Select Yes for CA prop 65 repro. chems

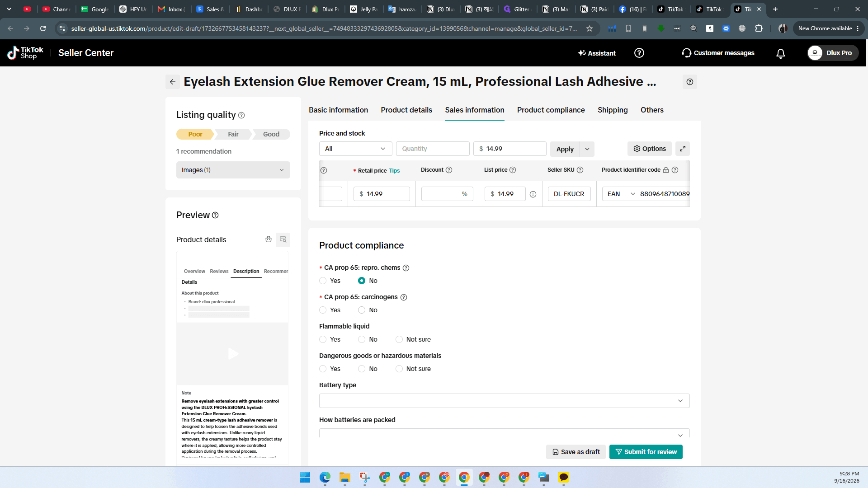point(323,281)
